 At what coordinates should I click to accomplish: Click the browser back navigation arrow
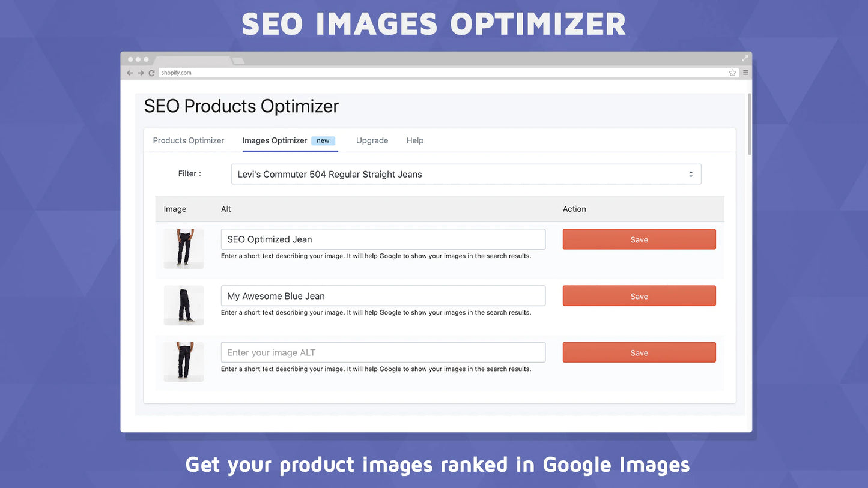tap(130, 72)
